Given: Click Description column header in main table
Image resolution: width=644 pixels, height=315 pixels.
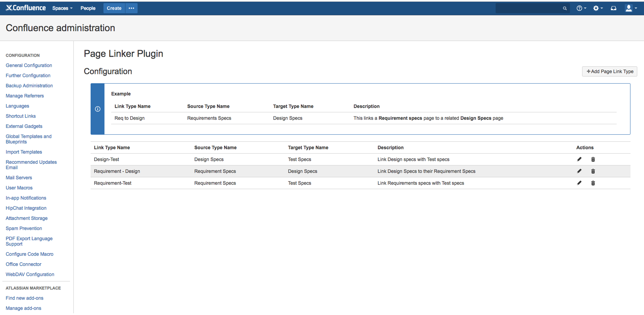Looking at the screenshot, I should (x=390, y=148).
